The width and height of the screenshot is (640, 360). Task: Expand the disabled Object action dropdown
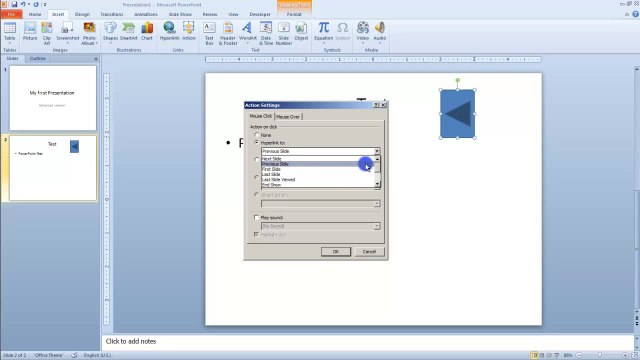point(377,203)
